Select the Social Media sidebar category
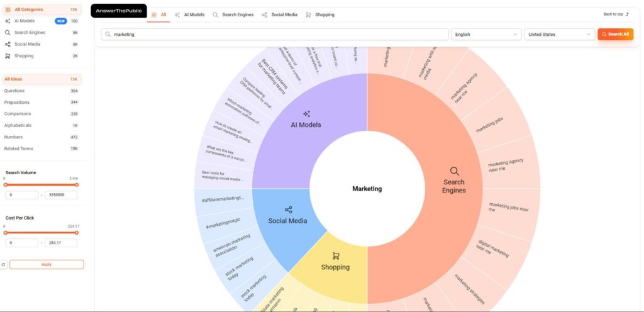The image size is (644, 312). point(42,44)
